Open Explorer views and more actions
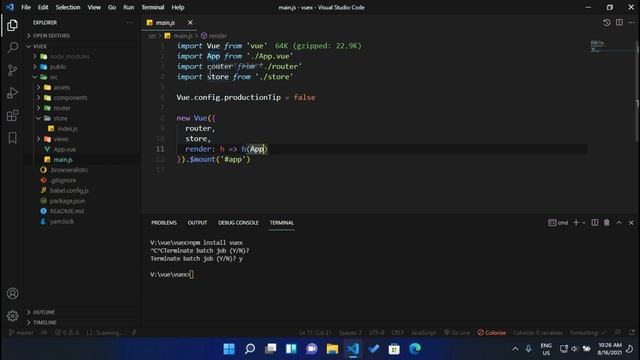This screenshot has height=360, width=640. pos(130,22)
